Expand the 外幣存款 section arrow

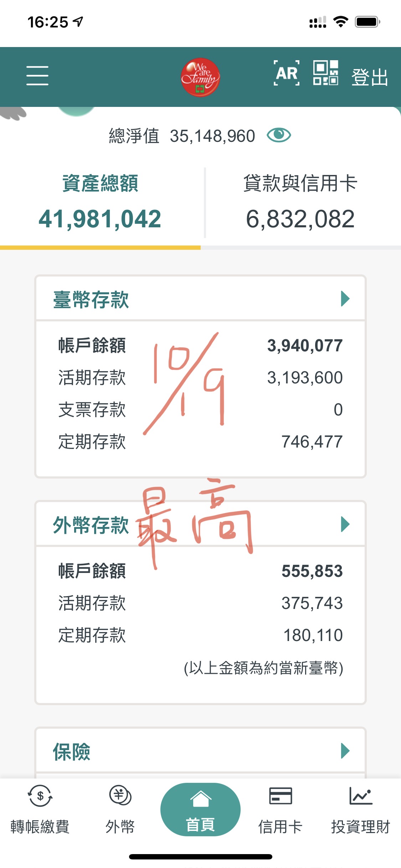tap(345, 525)
